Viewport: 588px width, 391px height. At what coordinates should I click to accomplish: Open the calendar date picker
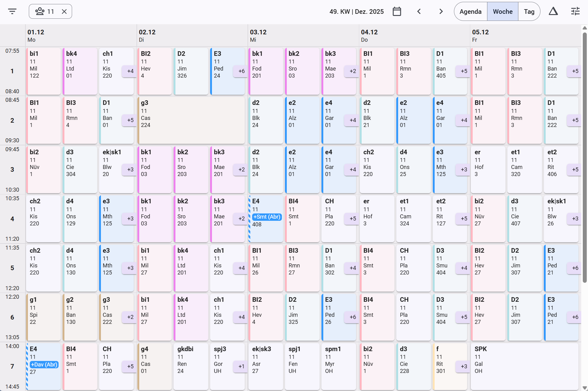point(397,12)
